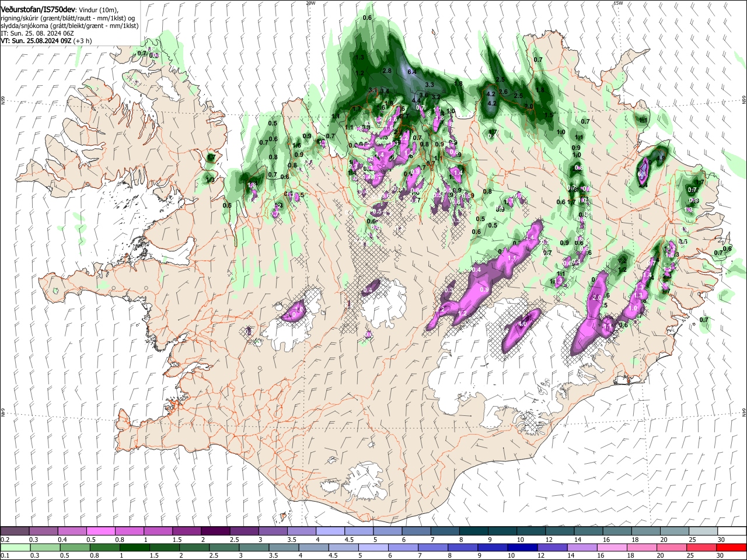Click the 2.8 precipitation value on the map
The width and height of the screenshot is (747, 560).
(386, 71)
